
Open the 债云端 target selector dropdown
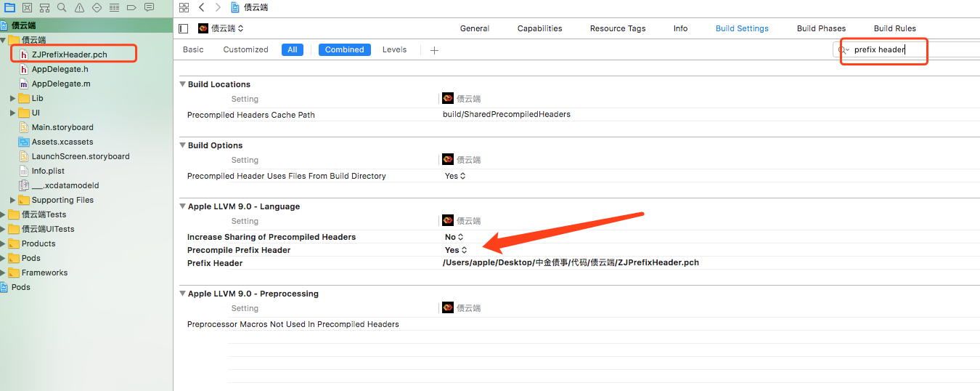(221, 28)
